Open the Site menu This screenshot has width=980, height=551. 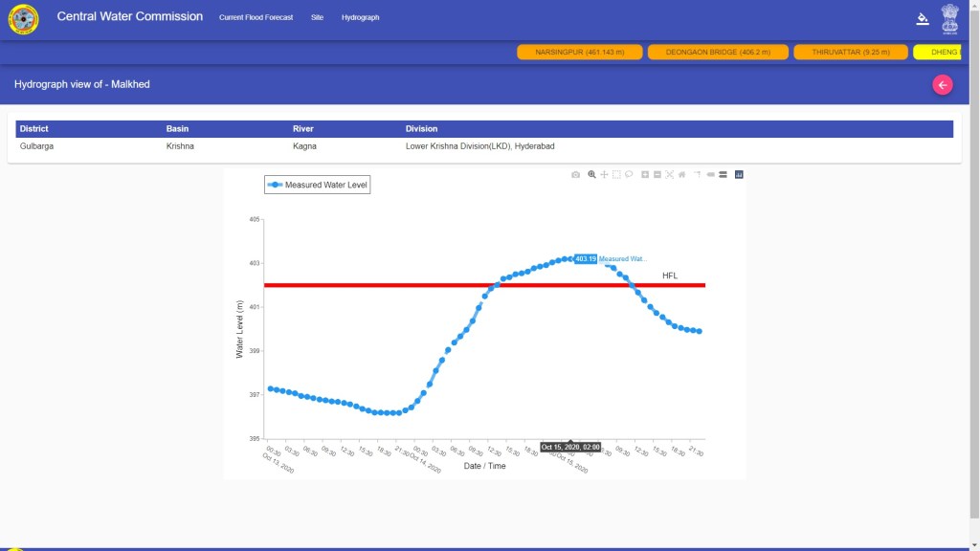317,17
